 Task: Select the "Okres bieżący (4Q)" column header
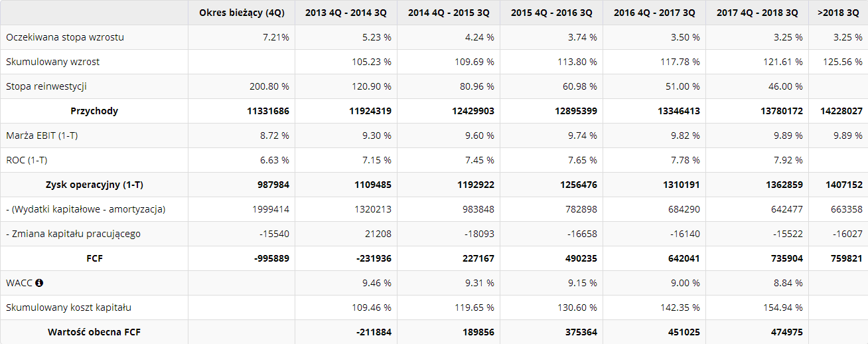click(242, 13)
